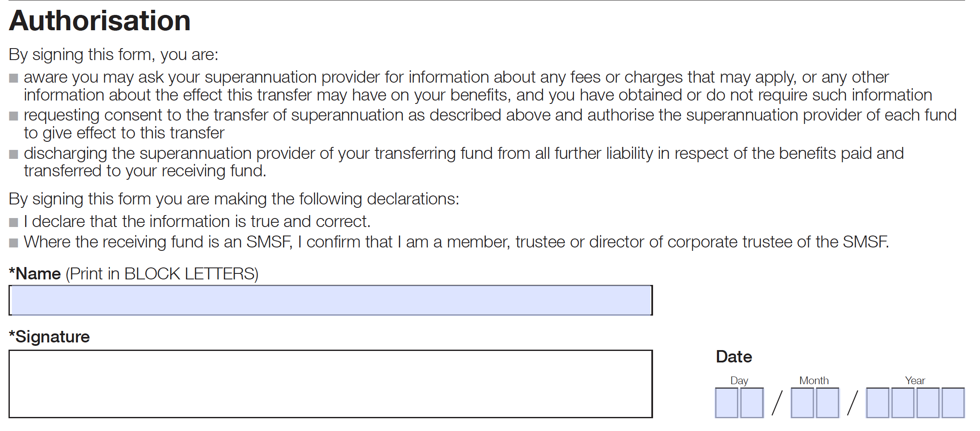Click the bullet beside 'aware you may ask'

14,78
